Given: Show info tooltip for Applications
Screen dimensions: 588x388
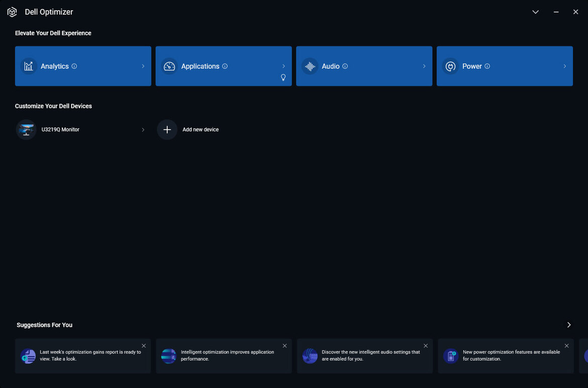Looking at the screenshot, I should (225, 66).
